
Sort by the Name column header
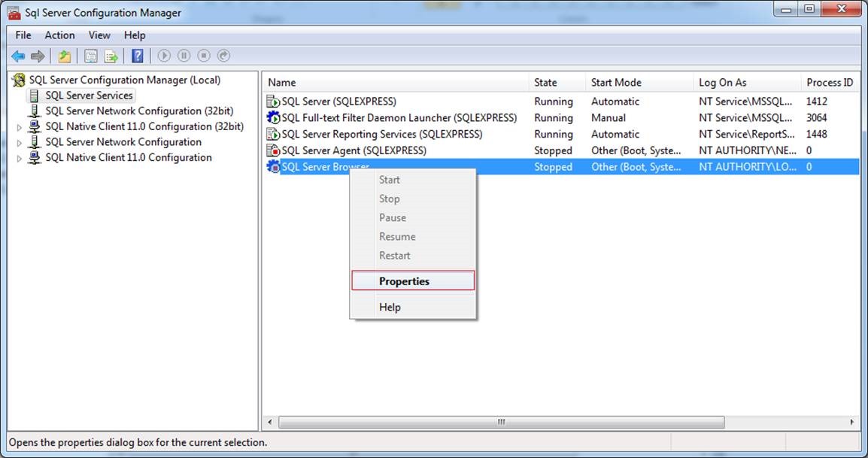(x=395, y=82)
